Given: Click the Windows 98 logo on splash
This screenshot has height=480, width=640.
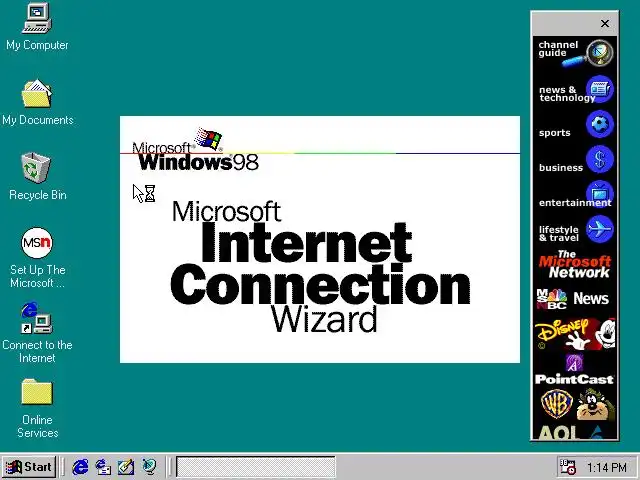Looking at the screenshot, I should pos(195,150).
